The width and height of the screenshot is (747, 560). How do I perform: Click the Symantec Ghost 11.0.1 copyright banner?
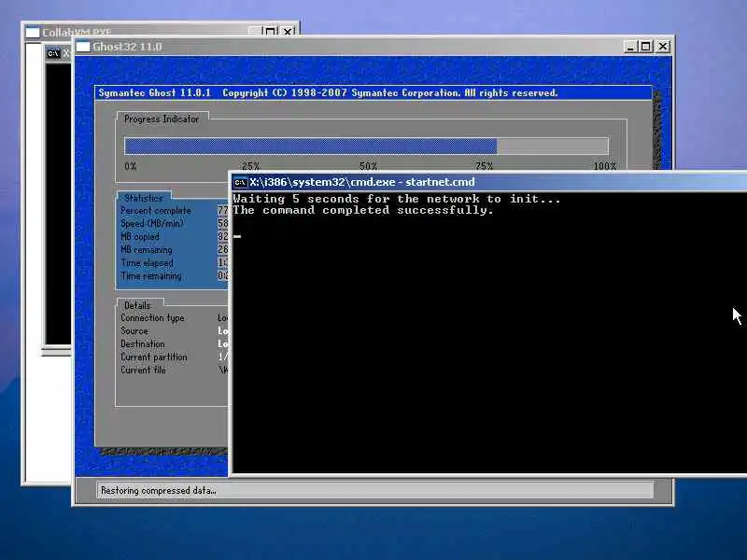pos(373,92)
